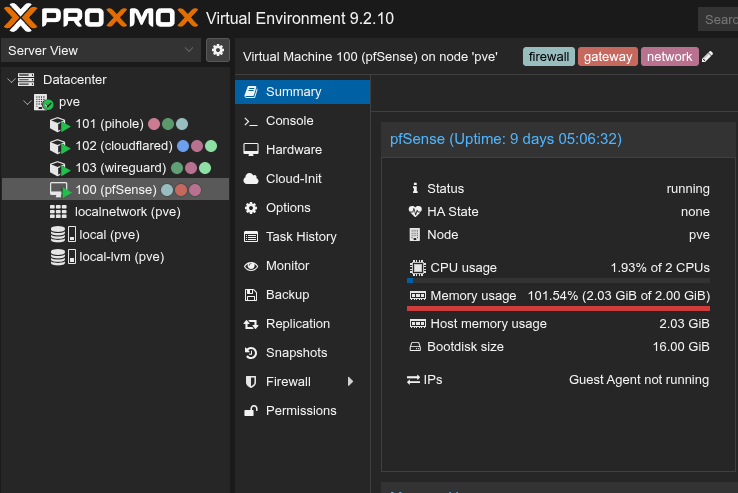Open the Backup tab
The width and height of the screenshot is (738, 493).
click(302, 295)
